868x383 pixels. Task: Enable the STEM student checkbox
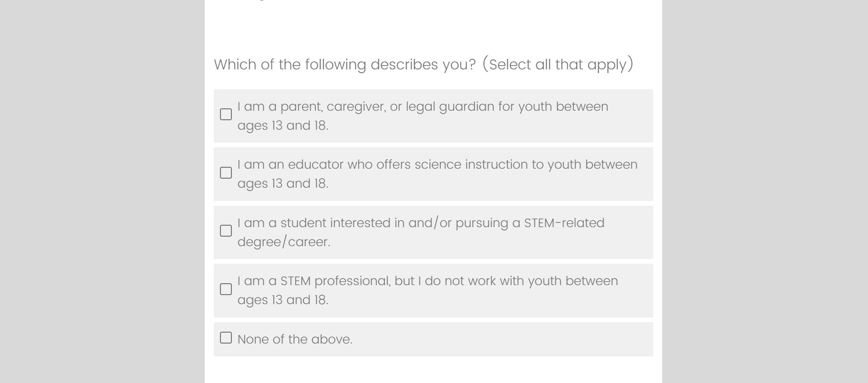tap(226, 231)
